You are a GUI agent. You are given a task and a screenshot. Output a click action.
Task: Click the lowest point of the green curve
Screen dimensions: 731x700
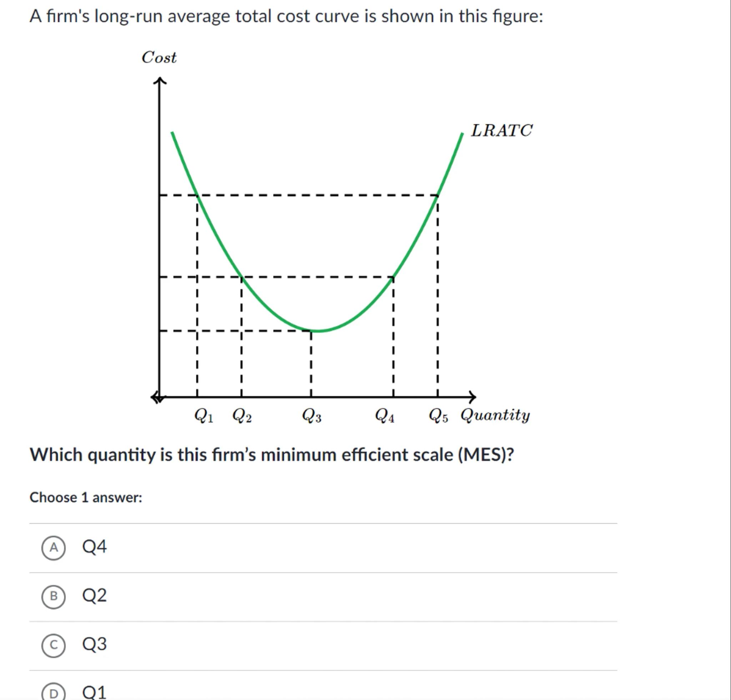click(x=318, y=331)
